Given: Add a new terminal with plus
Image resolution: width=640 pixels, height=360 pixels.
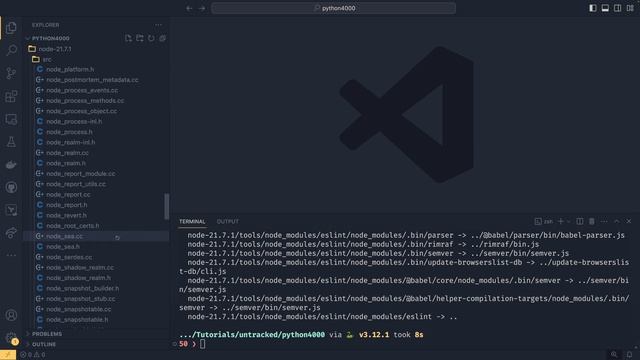Looking at the screenshot, I should [561, 221].
